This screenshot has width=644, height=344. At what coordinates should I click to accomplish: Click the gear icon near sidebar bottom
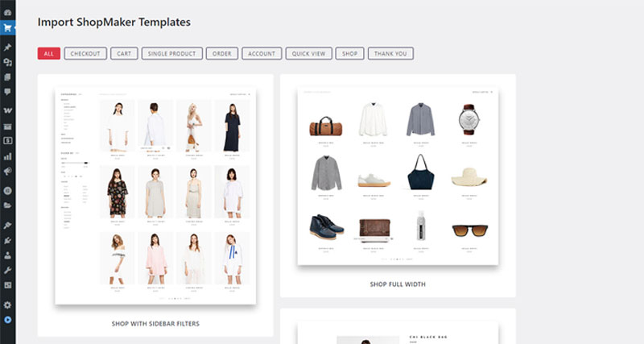[7, 305]
